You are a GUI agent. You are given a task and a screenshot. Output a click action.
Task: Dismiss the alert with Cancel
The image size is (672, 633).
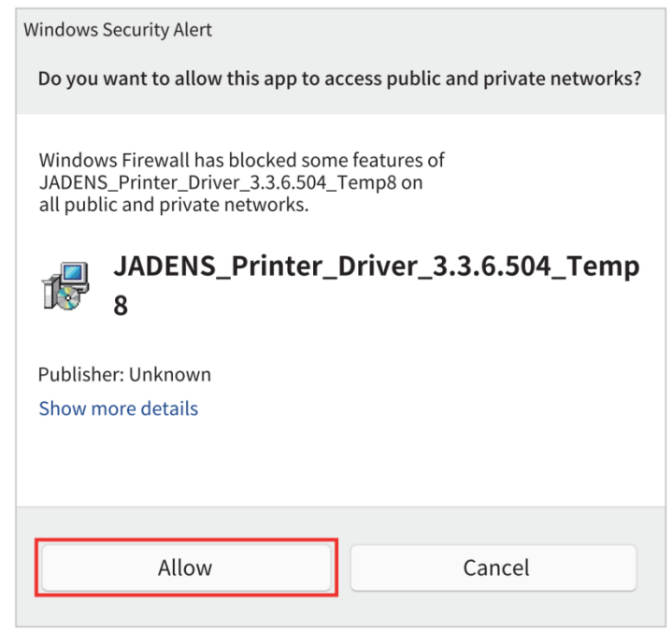[493, 568]
